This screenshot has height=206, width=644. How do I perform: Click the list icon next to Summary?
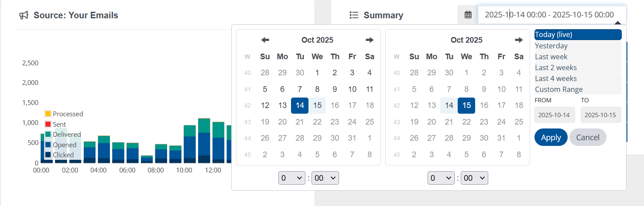(x=354, y=15)
